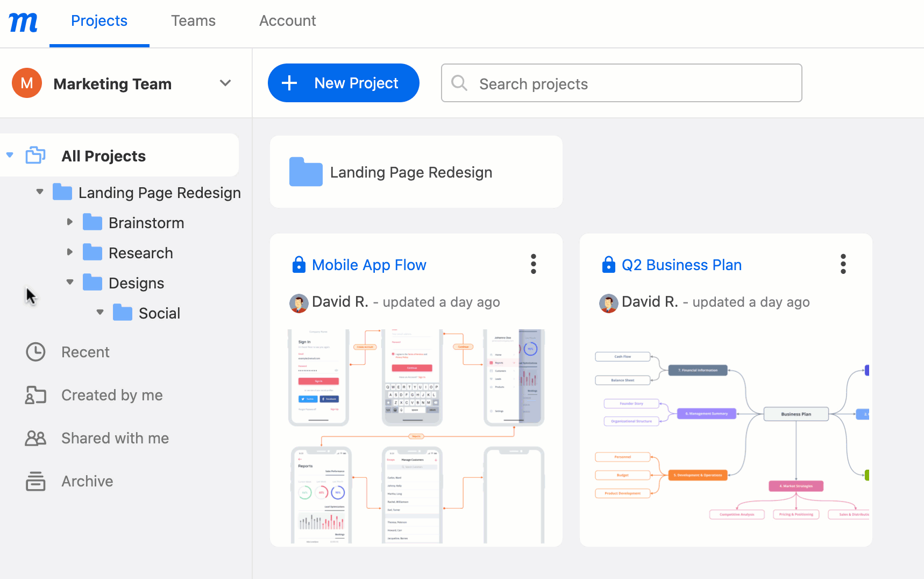The height and width of the screenshot is (579, 924).
Task: Open the Archive section
Action: 87,481
